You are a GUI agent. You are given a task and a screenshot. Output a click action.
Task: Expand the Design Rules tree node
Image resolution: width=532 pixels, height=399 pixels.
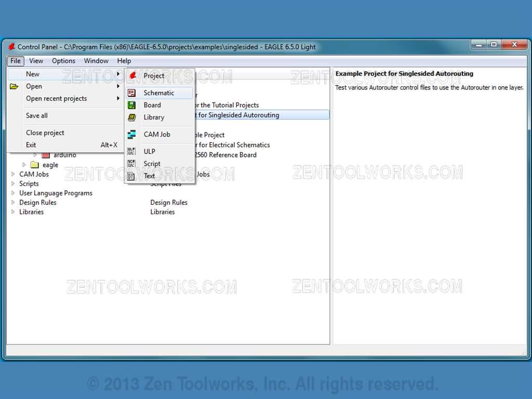click(13, 203)
